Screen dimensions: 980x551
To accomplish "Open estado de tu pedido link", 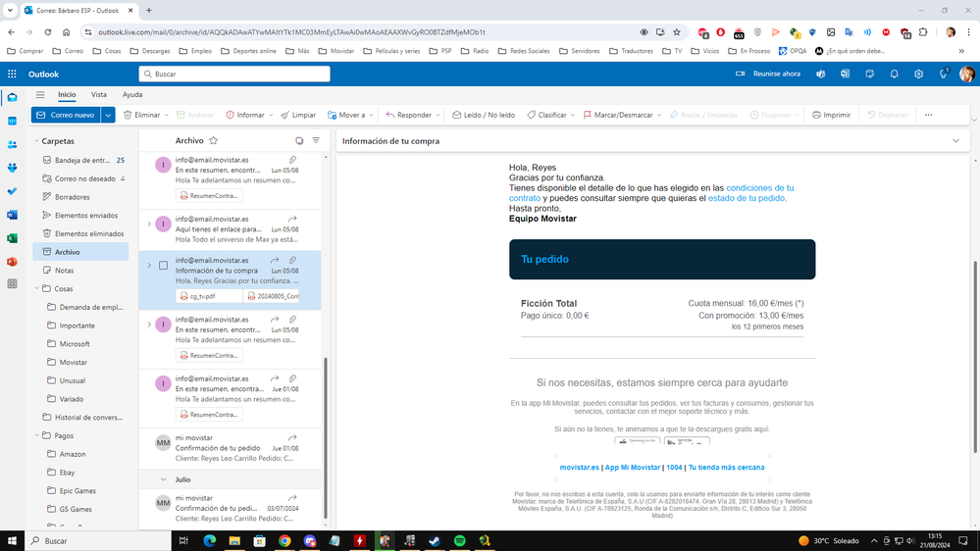I will [747, 198].
